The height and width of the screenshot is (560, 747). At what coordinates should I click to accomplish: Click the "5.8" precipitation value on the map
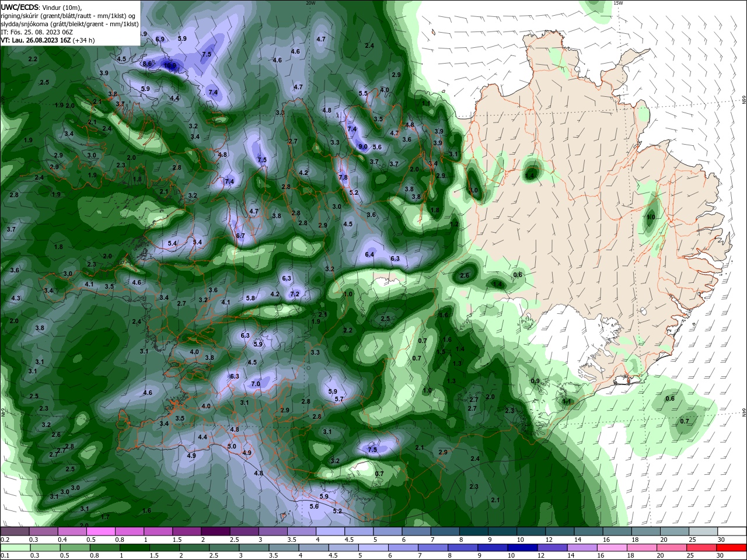[251, 298]
